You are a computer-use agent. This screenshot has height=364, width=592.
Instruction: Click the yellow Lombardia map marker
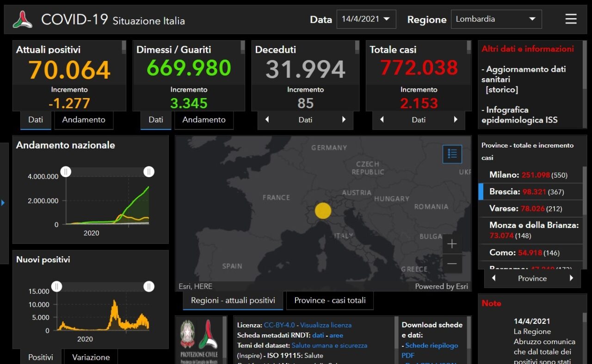(323, 210)
